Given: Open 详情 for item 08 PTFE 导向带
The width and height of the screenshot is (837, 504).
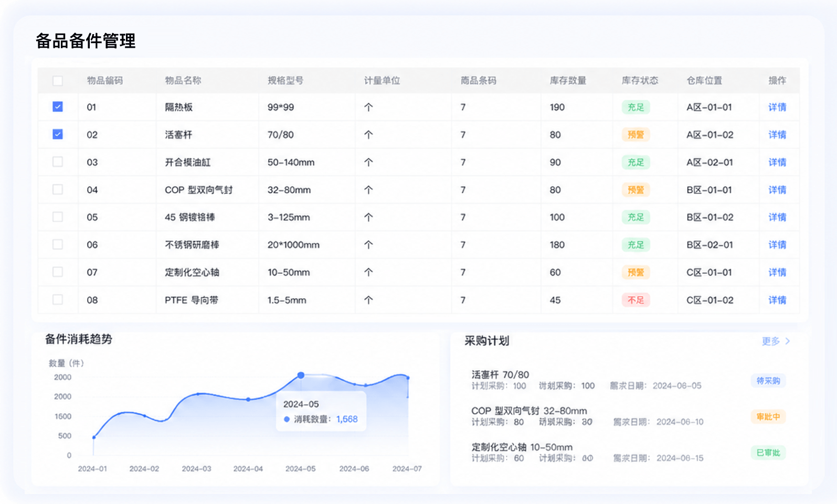Looking at the screenshot, I should click(x=777, y=300).
